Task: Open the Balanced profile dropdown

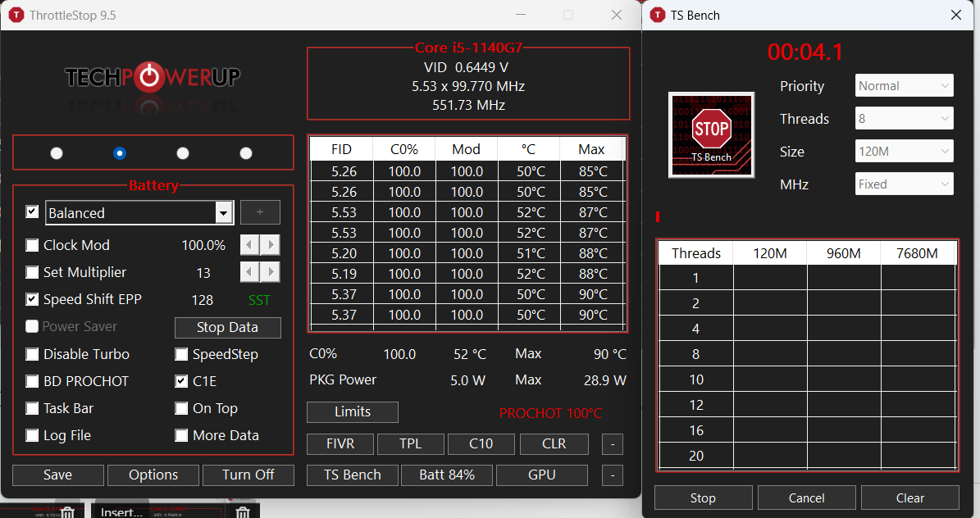Action: tap(222, 212)
